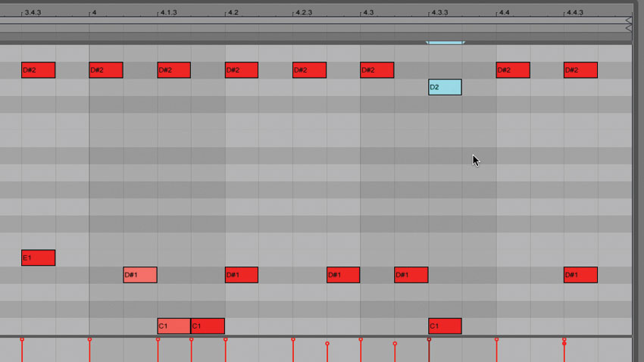Click the 3.4.3 ruler marker

(31, 12)
